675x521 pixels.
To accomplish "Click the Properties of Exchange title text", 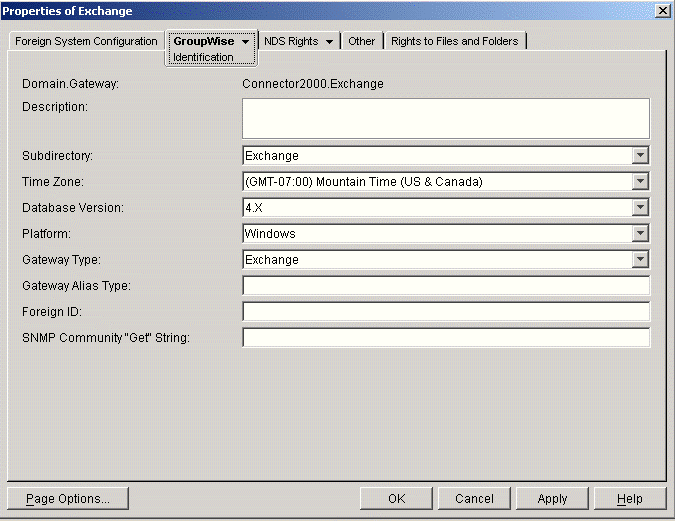I will pyautogui.click(x=67, y=11).
